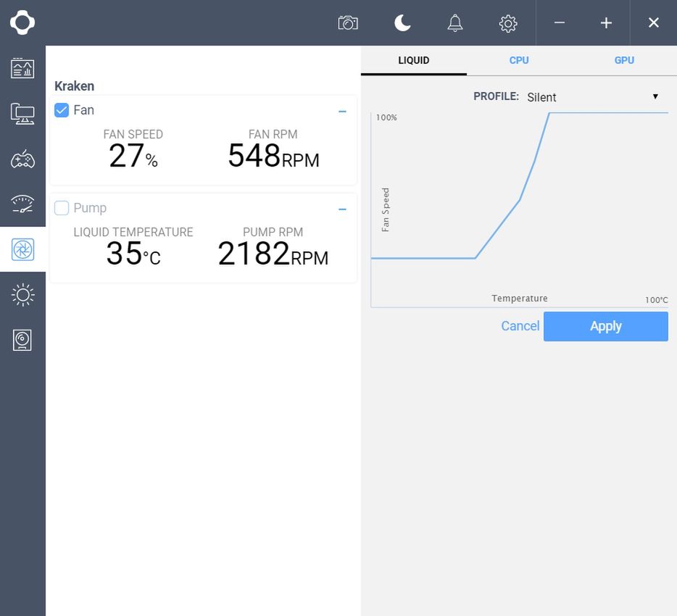Open the overclocking gauge sidebar icon
The height and width of the screenshot is (616, 677).
coord(22,204)
